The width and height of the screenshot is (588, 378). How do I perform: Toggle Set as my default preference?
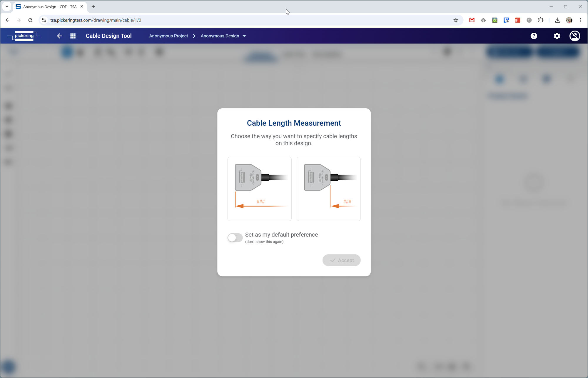(x=235, y=238)
